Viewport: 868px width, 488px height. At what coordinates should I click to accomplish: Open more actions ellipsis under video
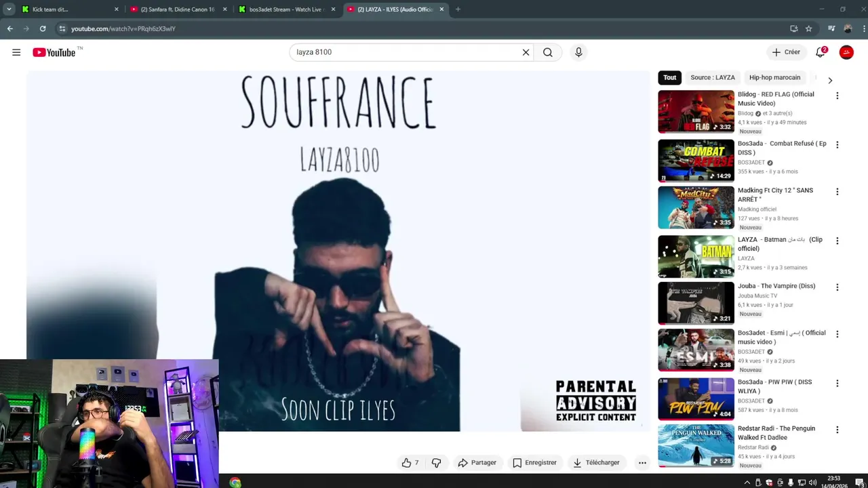coord(642,463)
